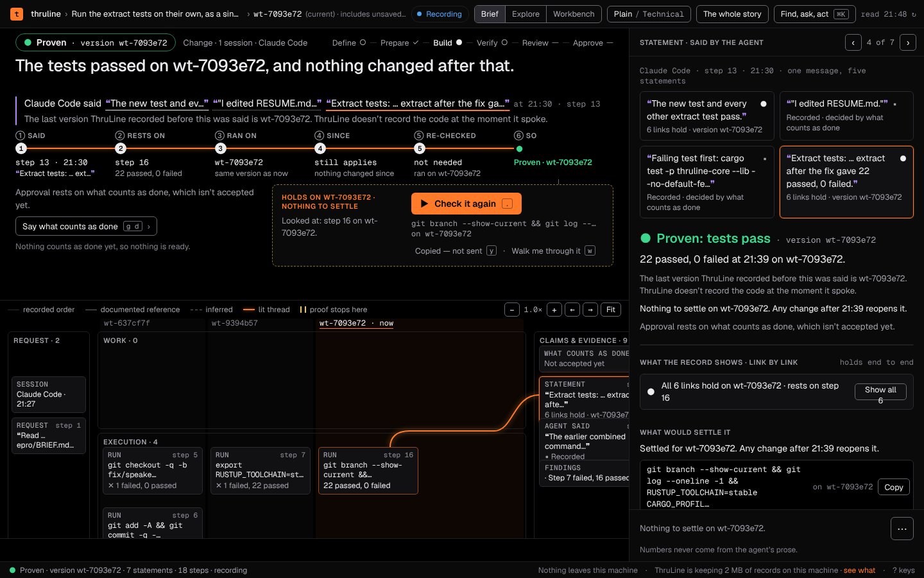Open the Run step 16 execution card
Viewport: 924px width, 578px height.
368,470
